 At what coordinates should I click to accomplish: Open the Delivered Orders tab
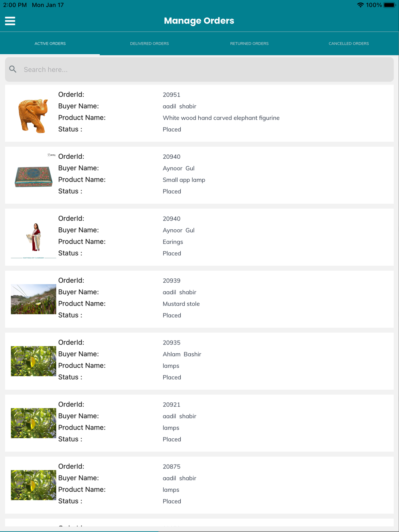(150, 43)
